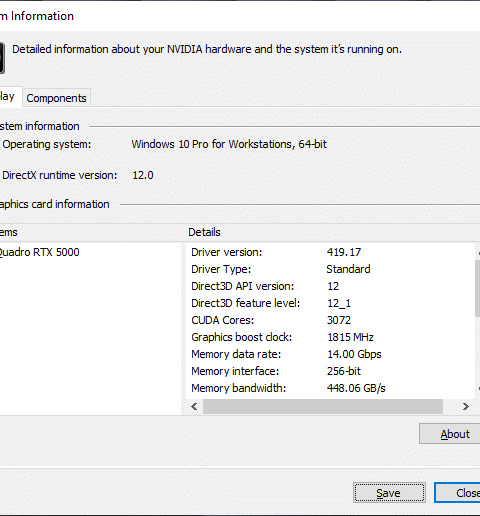Click the NVIDIA hardware icon beside description

pos(2,58)
